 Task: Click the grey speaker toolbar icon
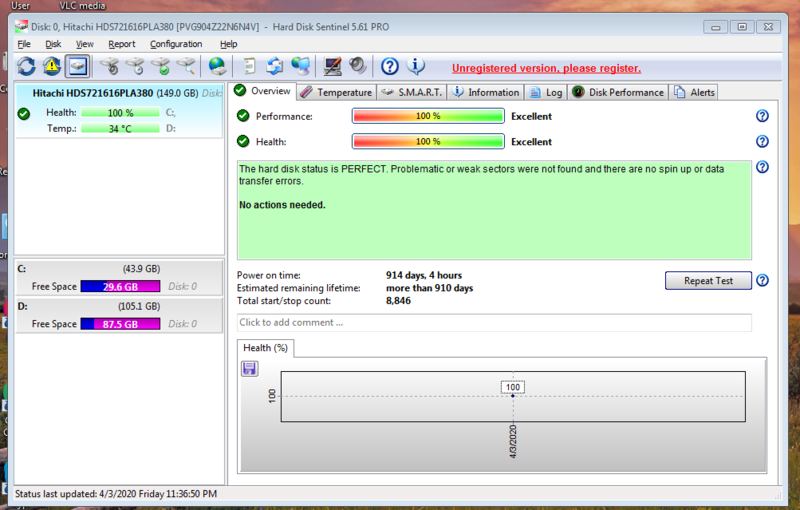click(x=358, y=66)
